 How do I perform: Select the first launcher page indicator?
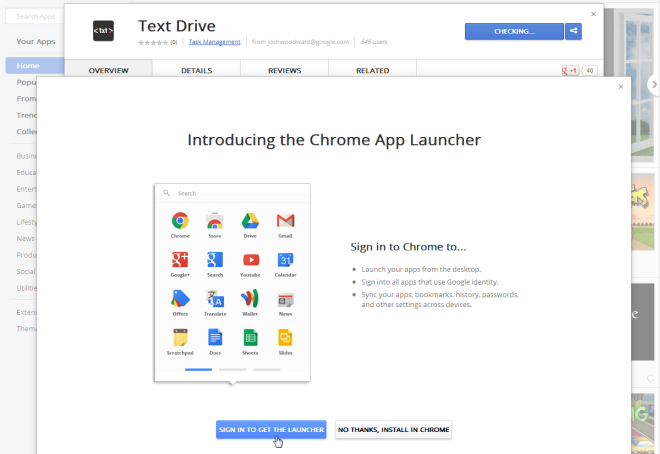tap(198, 369)
